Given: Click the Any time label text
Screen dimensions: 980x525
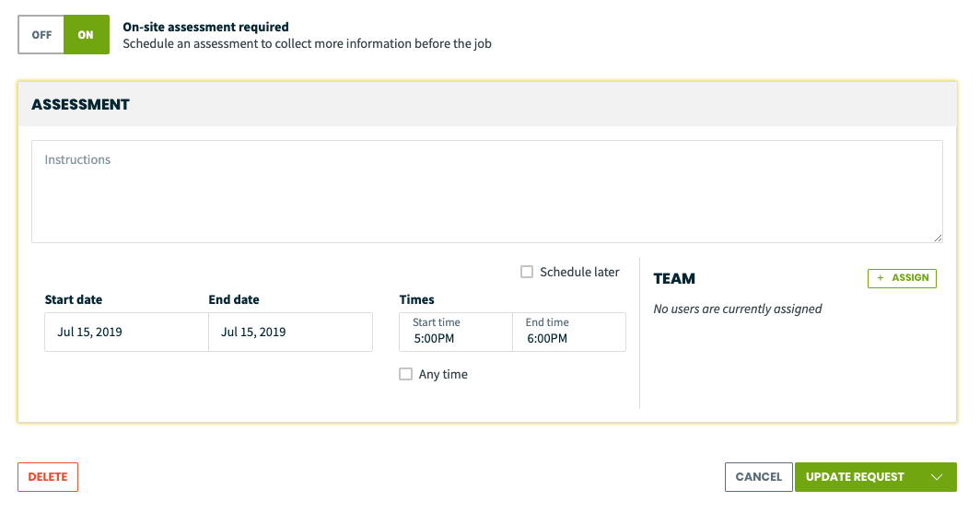Looking at the screenshot, I should pyautogui.click(x=443, y=374).
